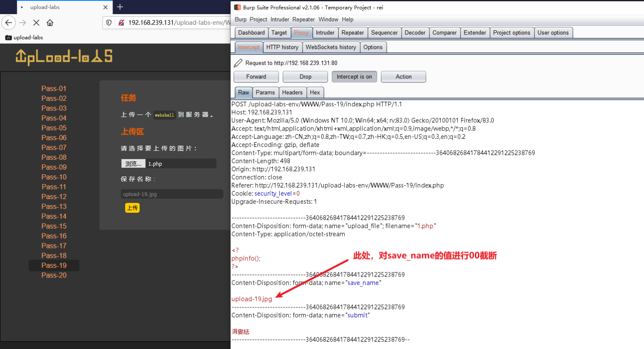Open the Pass-01 link

click(x=54, y=89)
